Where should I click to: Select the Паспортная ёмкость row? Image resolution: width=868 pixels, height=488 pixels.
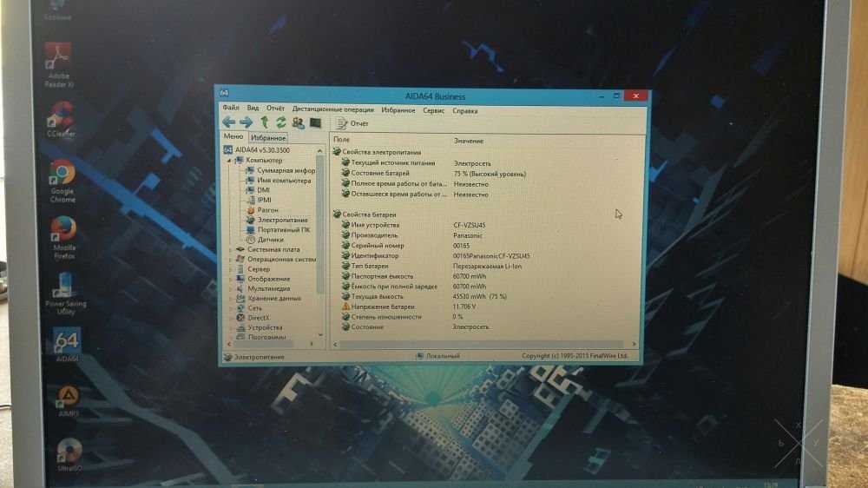pos(413,276)
